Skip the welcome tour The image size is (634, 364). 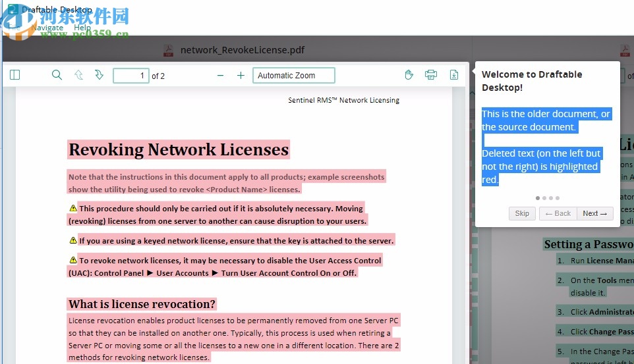click(x=522, y=213)
